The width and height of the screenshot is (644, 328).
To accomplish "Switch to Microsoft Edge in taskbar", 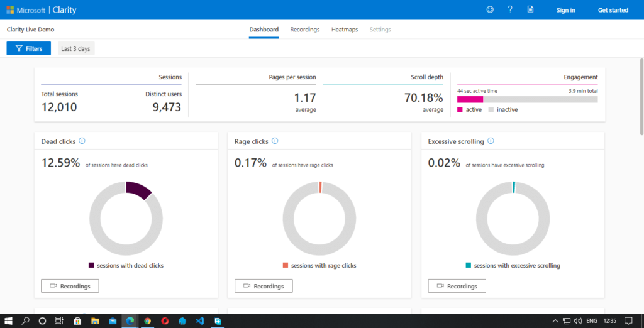I will coord(130,321).
